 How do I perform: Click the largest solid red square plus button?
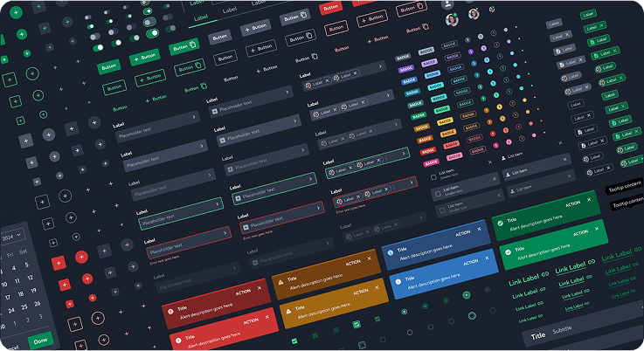coord(59,263)
